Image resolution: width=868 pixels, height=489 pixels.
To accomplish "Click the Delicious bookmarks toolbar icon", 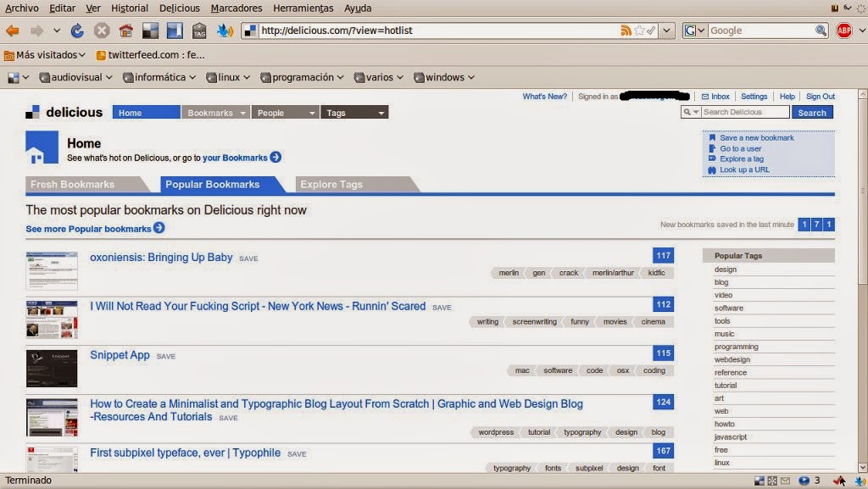I will click(151, 31).
